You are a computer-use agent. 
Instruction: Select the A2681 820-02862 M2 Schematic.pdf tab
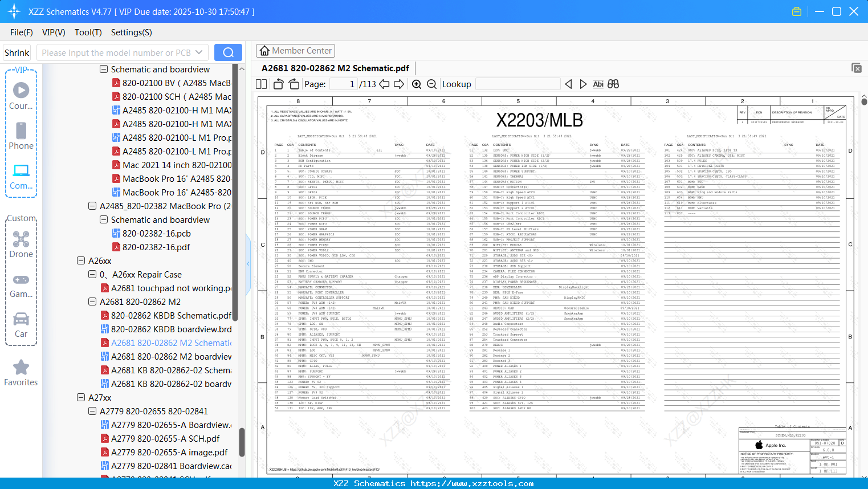click(335, 68)
